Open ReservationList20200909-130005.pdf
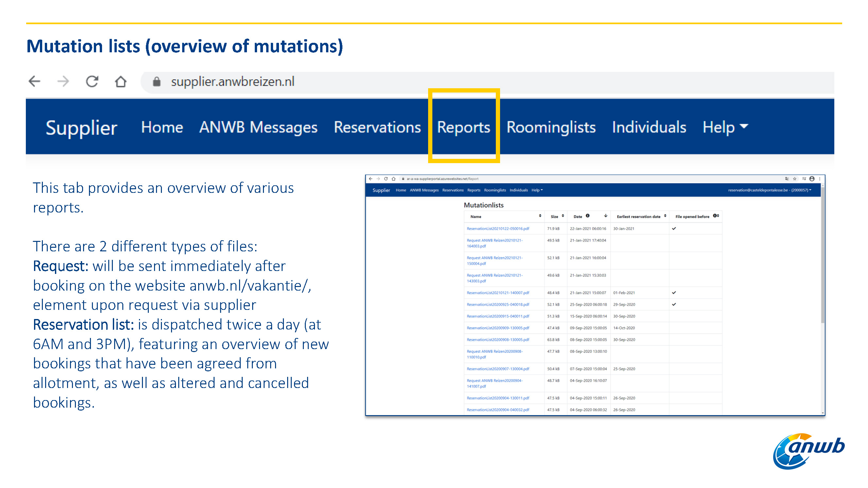868x488 pixels. 498,328
